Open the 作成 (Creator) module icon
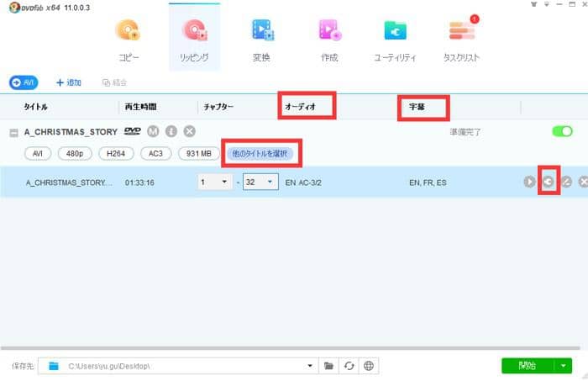Screen dimensions: 588x381 coord(329,39)
